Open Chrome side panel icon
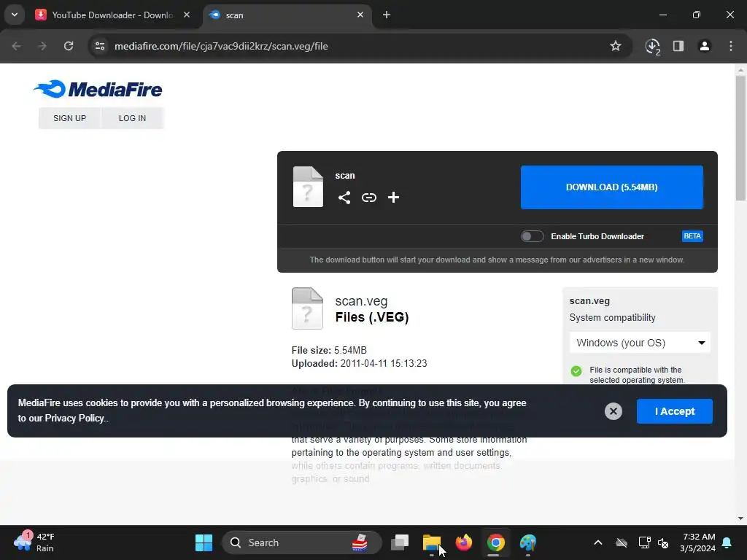Viewport: 747px width, 560px height. 678,46
